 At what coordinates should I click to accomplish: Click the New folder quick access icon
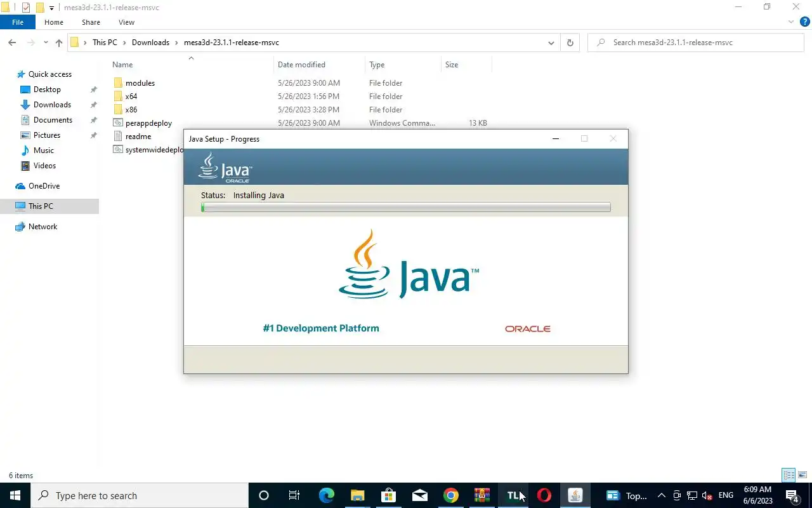pos(40,8)
